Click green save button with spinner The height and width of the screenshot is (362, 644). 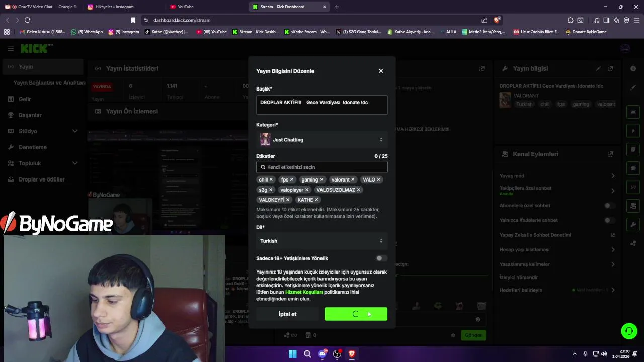click(x=356, y=314)
